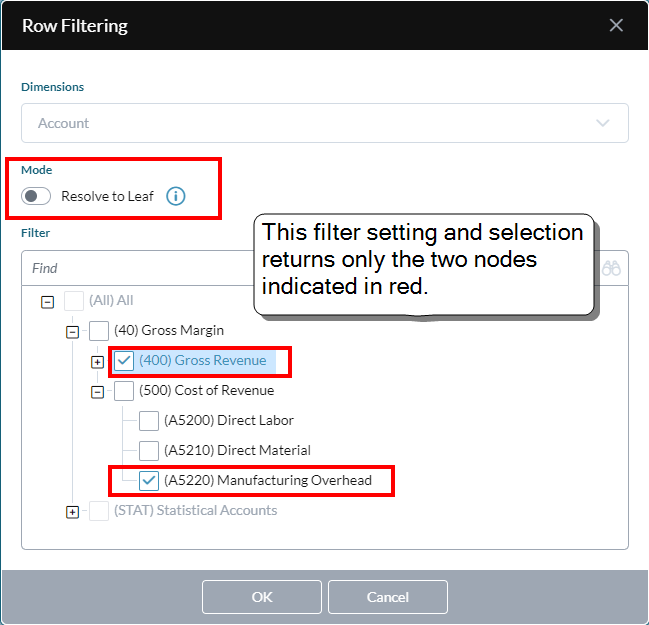Collapse the (500) Cost of Revenue node

97,392
